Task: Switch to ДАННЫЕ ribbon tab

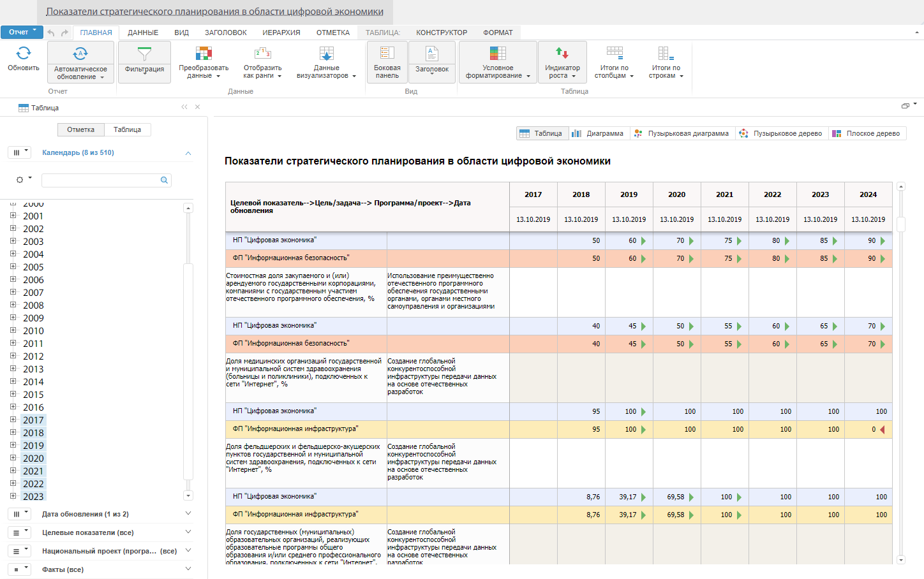Action: pyautogui.click(x=143, y=33)
